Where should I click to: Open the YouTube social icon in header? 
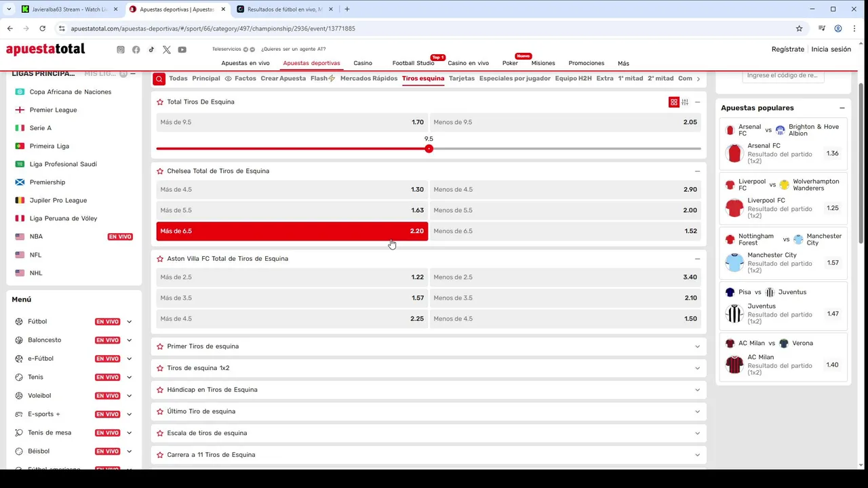tap(182, 49)
